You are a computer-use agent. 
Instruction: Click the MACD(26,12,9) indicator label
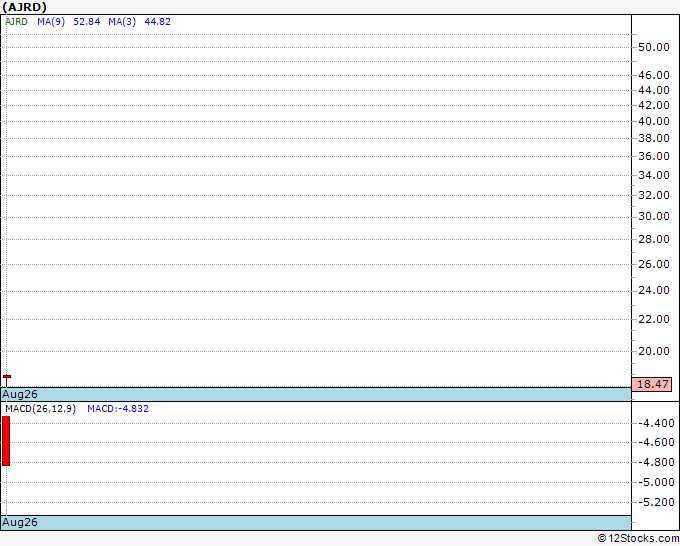[x=40, y=409]
